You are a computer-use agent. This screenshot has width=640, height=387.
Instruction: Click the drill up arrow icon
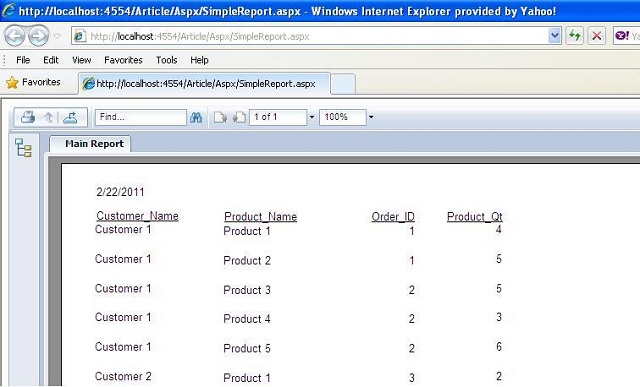[x=48, y=118]
